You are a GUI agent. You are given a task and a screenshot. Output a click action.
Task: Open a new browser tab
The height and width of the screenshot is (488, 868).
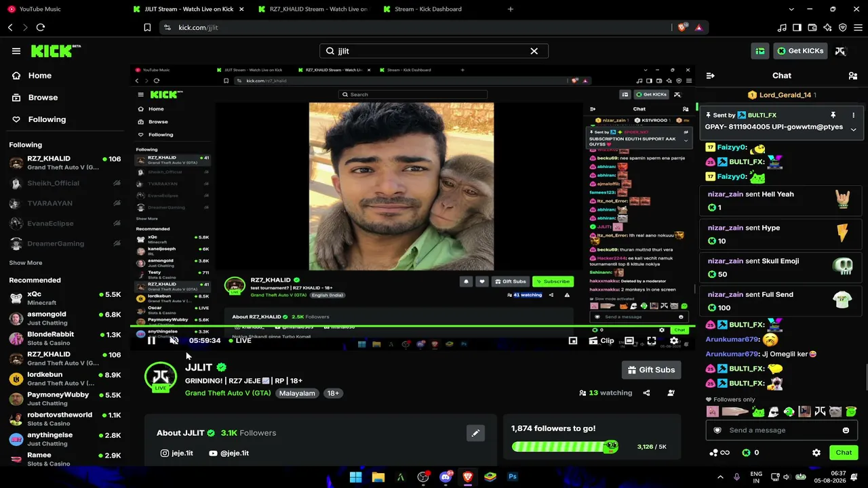tap(511, 9)
